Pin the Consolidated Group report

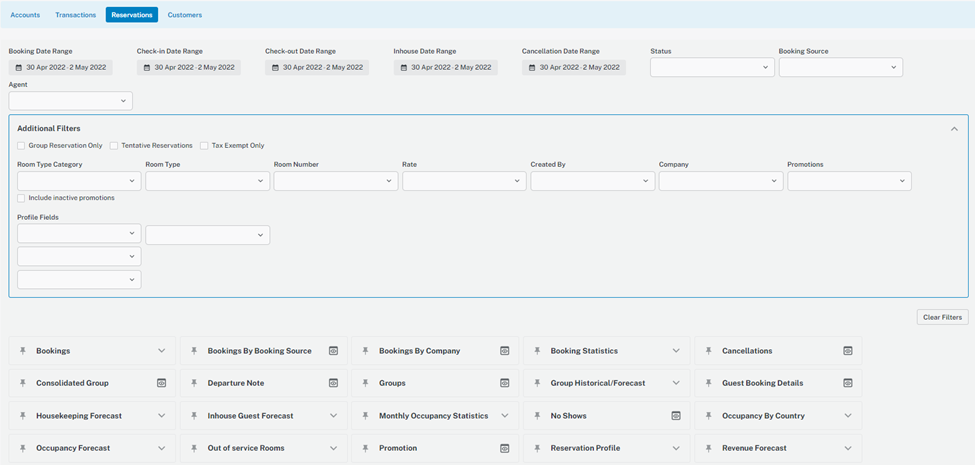click(x=23, y=383)
